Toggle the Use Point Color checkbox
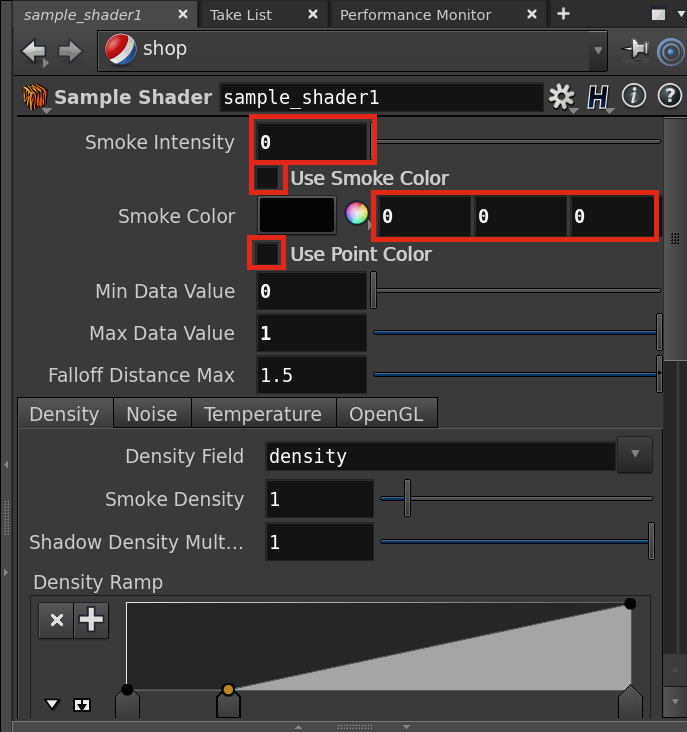 [267, 254]
